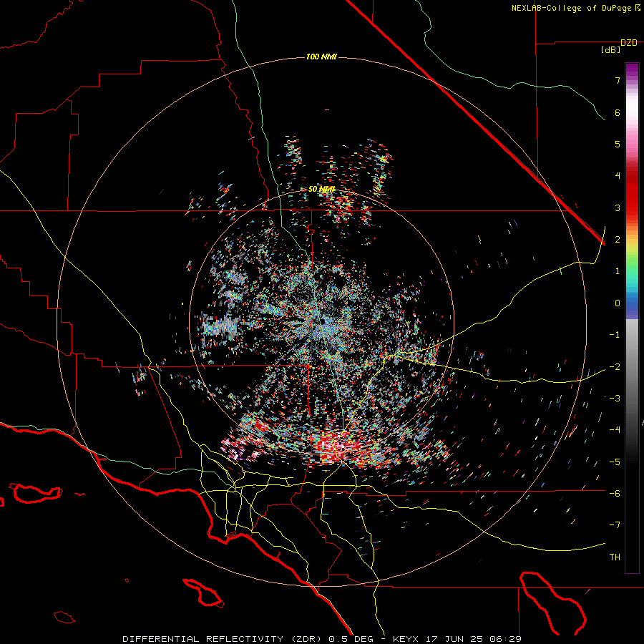Click the colorbar tick label -4
The height and width of the screenshot is (644, 644).
click(615, 430)
